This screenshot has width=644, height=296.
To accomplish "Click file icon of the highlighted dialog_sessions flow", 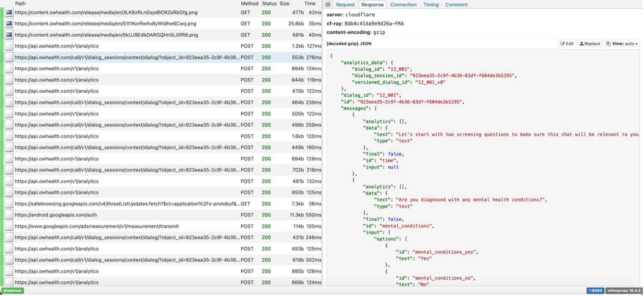I will pyautogui.click(x=9, y=58).
